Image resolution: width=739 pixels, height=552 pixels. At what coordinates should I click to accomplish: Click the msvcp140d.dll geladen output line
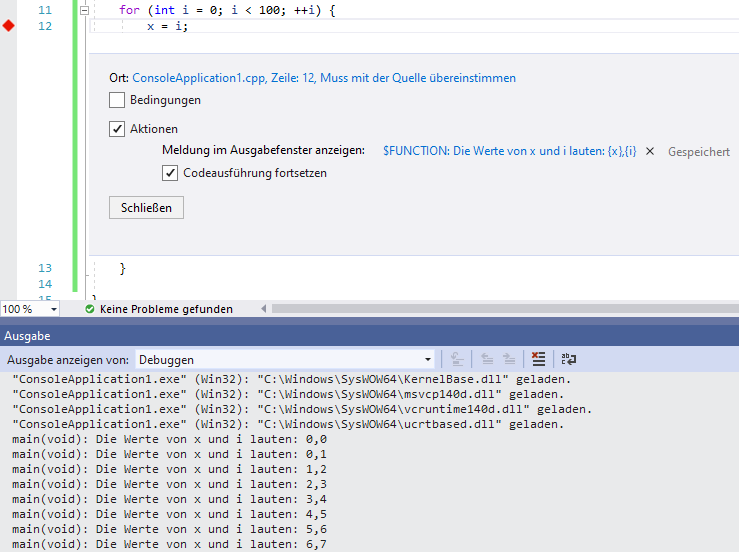pos(288,395)
